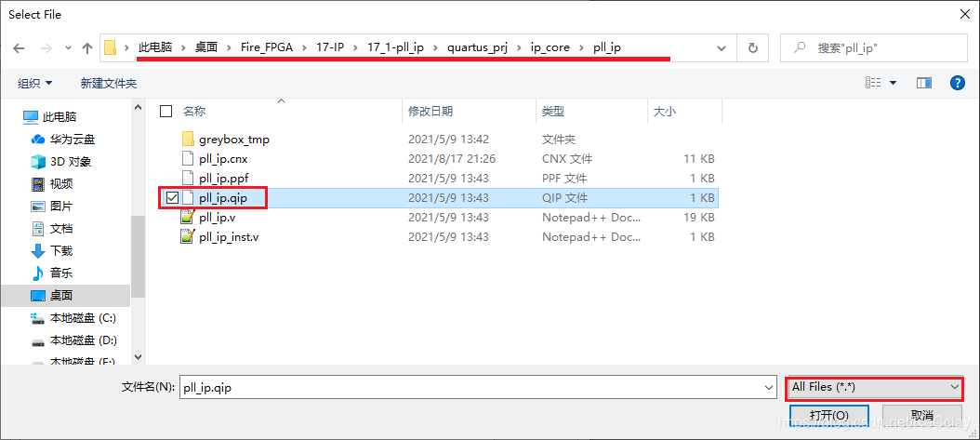Open the 组织 menu
The width and height of the screenshot is (980, 440).
35,83
